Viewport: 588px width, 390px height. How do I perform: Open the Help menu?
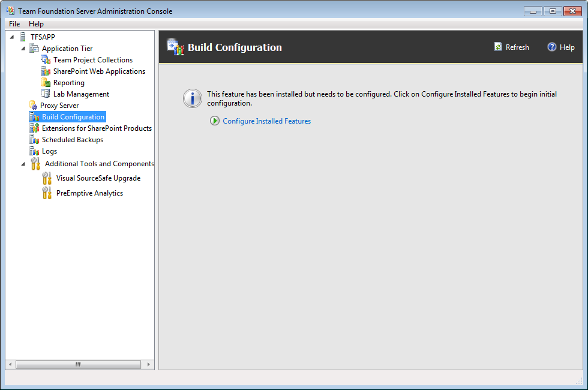(36, 23)
